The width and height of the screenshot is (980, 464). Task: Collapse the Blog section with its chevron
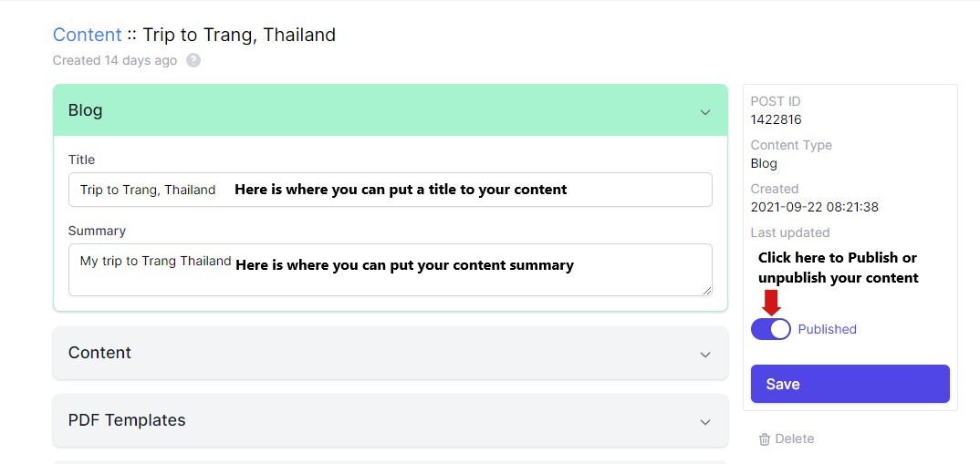(704, 112)
